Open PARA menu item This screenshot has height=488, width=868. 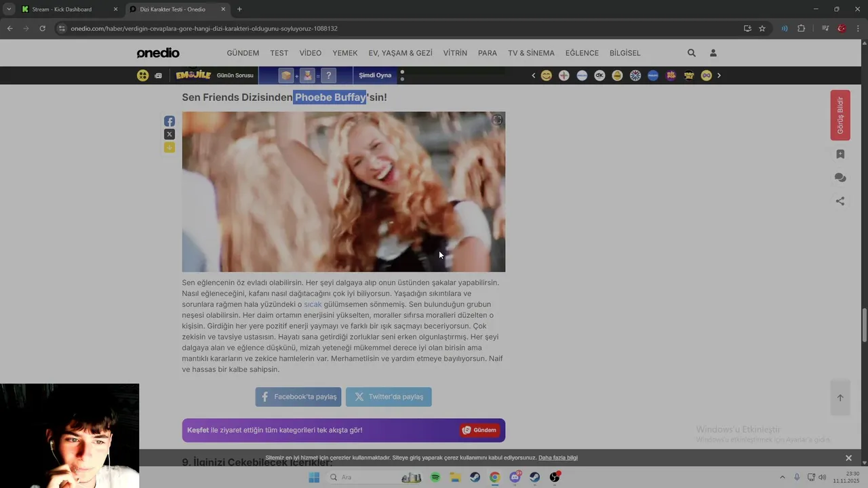tap(488, 53)
